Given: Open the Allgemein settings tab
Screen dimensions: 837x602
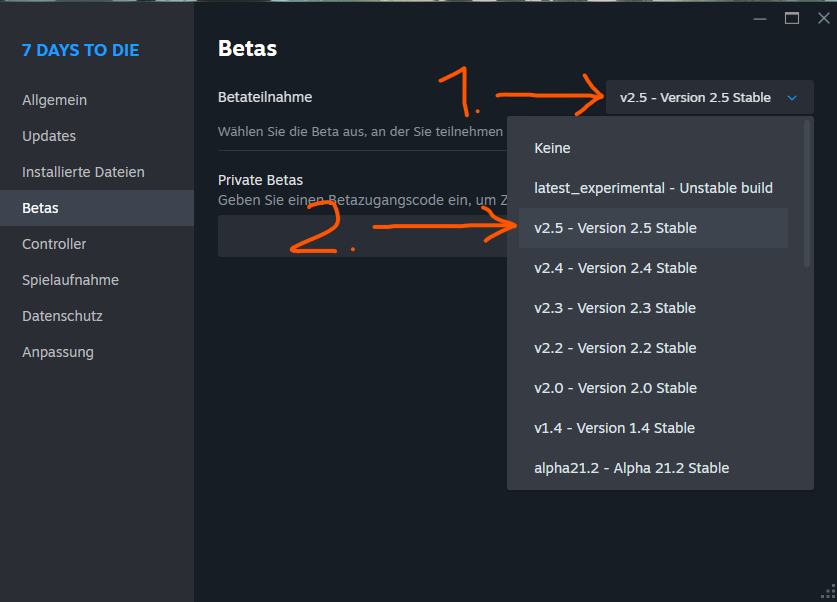Looking at the screenshot, I should click(55, 100).
